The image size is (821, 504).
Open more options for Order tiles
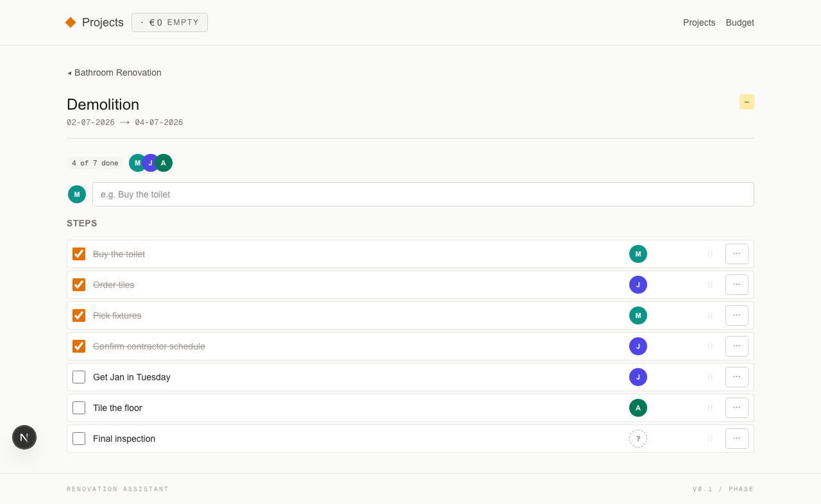click(x=737, y=285)
